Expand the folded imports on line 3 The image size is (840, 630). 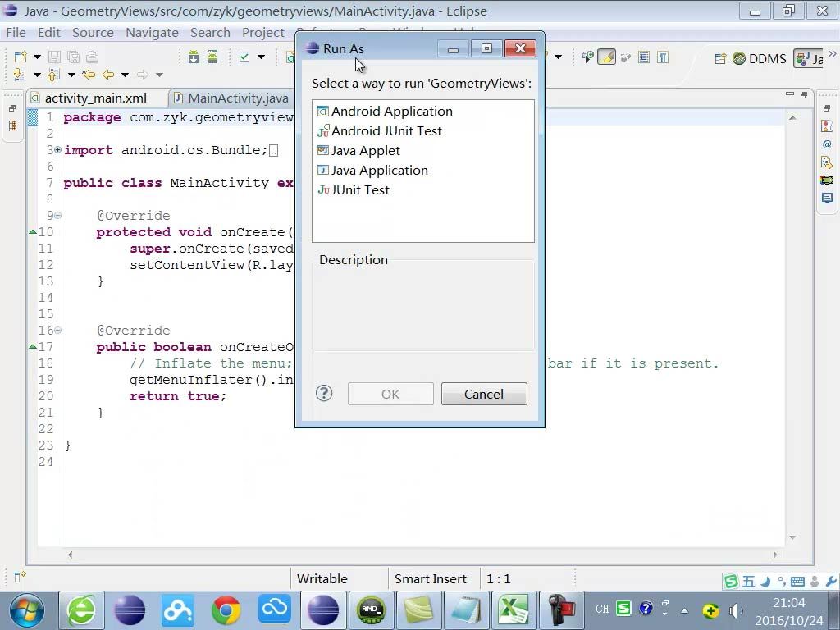tap(58, 150)
